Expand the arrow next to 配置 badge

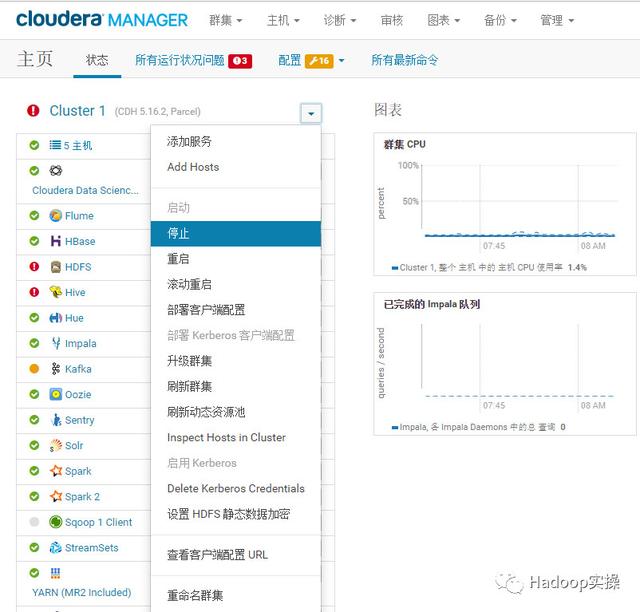tap(341, 61)
